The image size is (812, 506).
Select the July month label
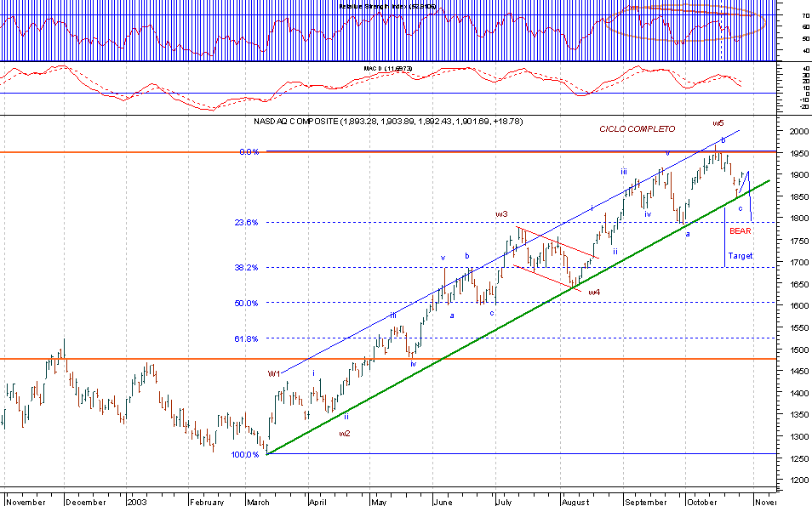[x=504, y=502]
